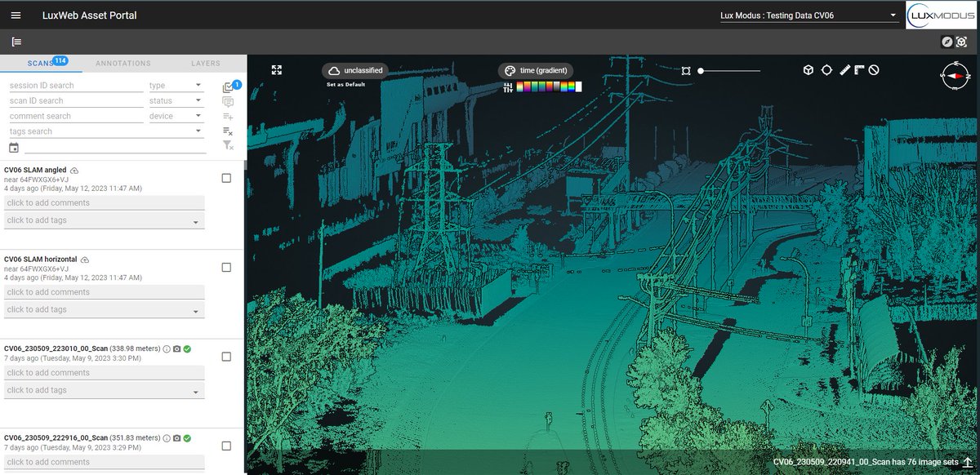The image size is (980, 475).
Task: Click the 3D view cube mode icon
Action: [962, 42]
